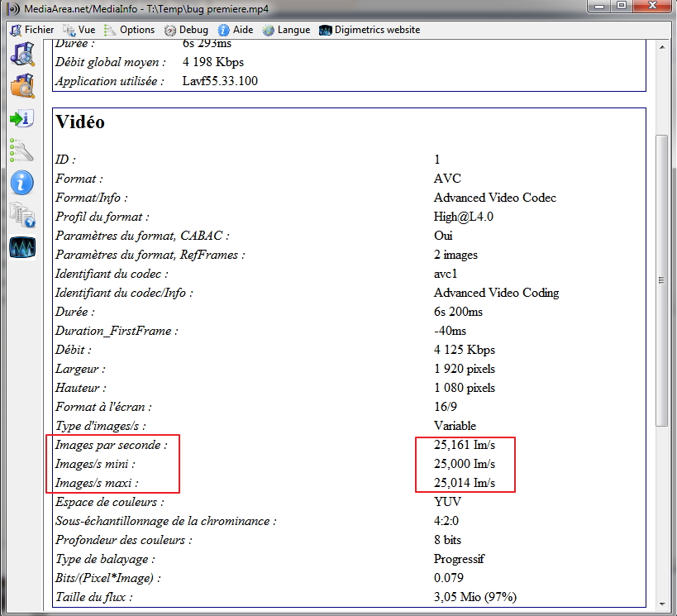Select the '16/9' aspect ratio value
The image size is (677, 616).
[446, 407]
